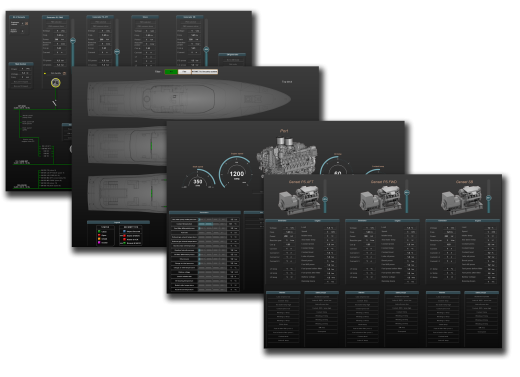Click the magenta status square in the legend
This screenshot has height=377, width=520.
click(99, 242)
